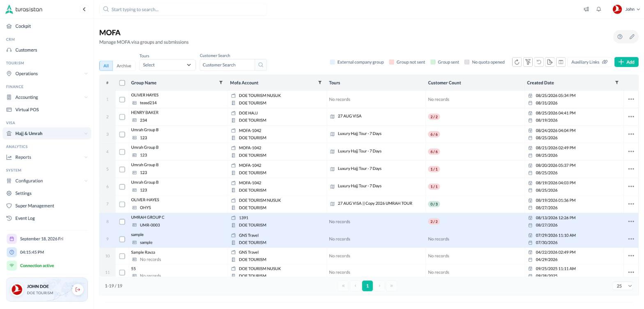Expand the Reports sidebar menu
Screen dimensions: 644x309
pyautogui.click(x=47, y=157)
